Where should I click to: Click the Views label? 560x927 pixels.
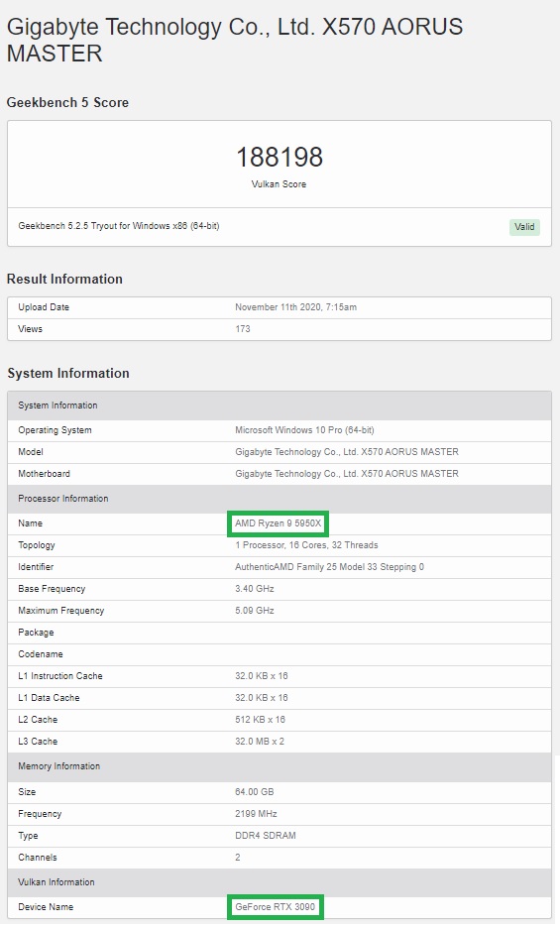point(30,329)
